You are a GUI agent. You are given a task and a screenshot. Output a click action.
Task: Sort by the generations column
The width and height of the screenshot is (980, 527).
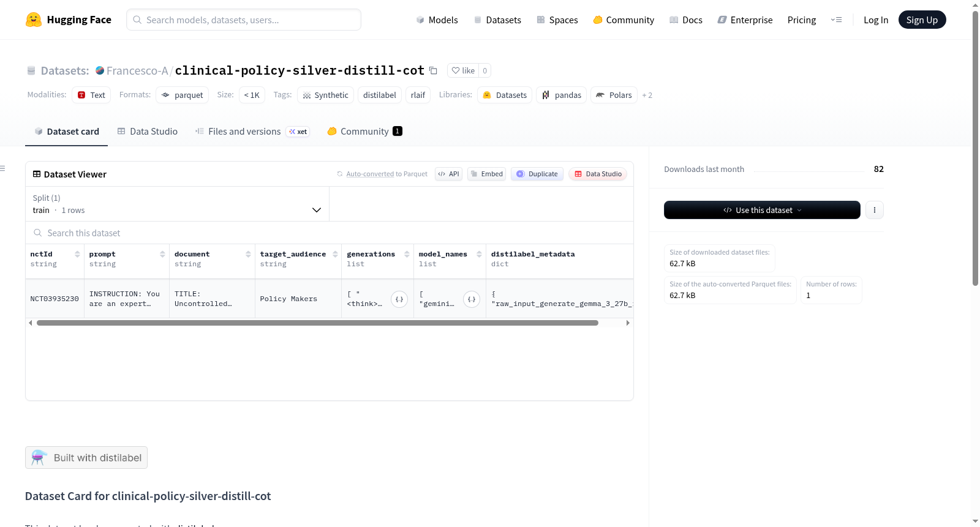[x=407, y=254]
